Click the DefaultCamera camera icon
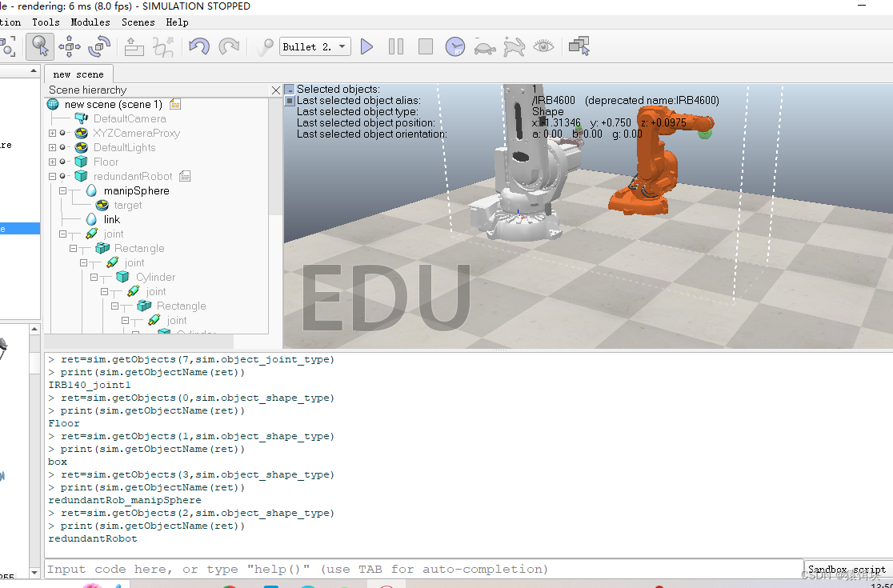This screenshot has height=588, width=893. [x=82, y=118]
